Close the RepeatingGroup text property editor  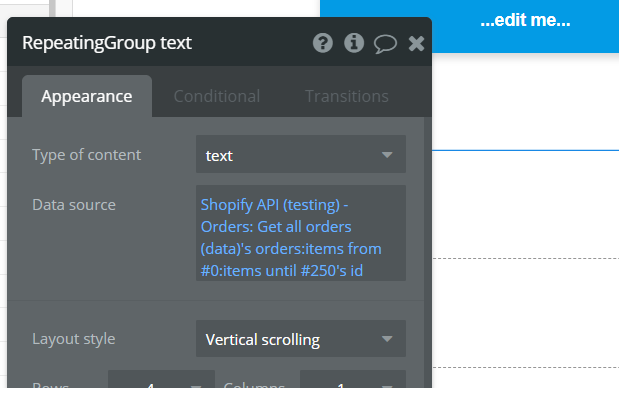[416, 43]
